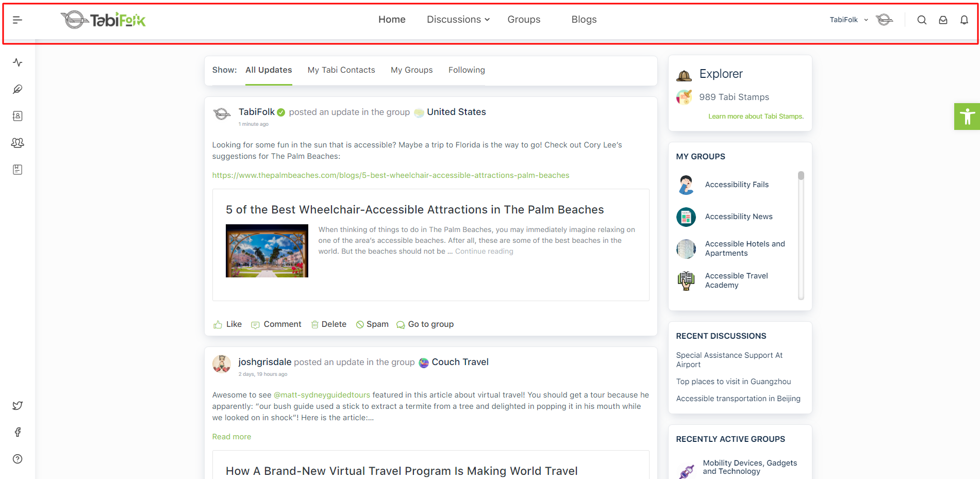This screenshot has height=479, width=980.
Task: Click Go to group
Action: coord(425,324)
